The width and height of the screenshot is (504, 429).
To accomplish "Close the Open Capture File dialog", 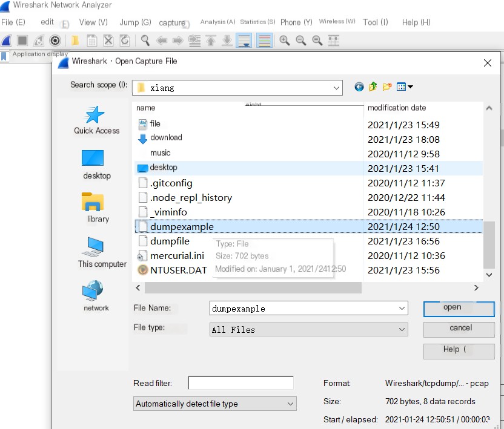I will (487, 63).
